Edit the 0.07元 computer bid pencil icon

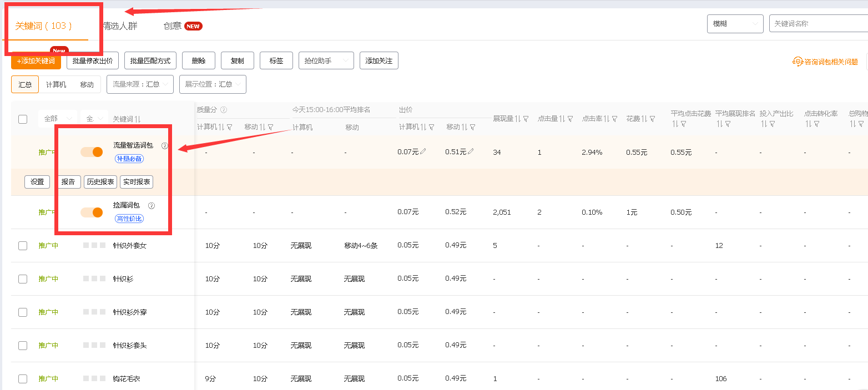[x=423, y=151]
